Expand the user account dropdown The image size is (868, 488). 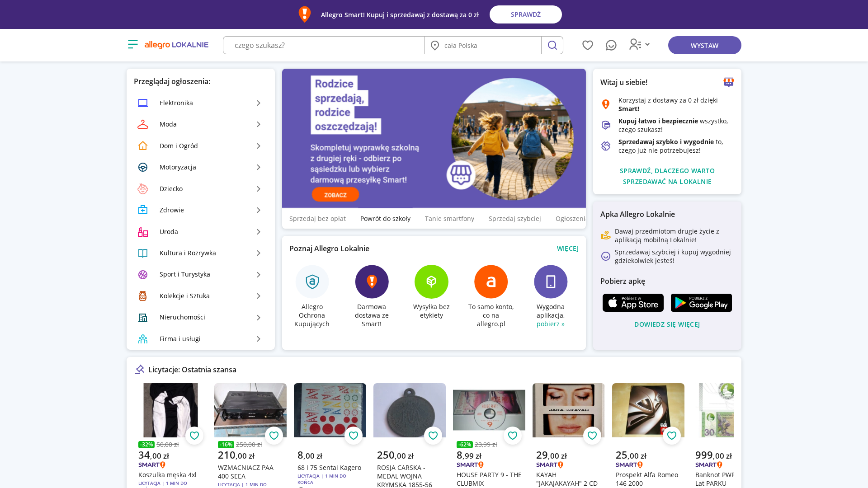click(640, 44)
